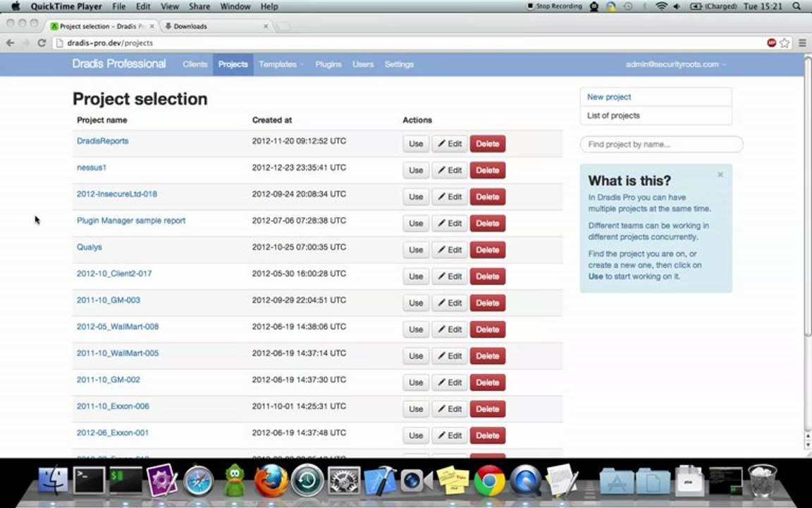Open Plugins navbar section

coord(328,64)
